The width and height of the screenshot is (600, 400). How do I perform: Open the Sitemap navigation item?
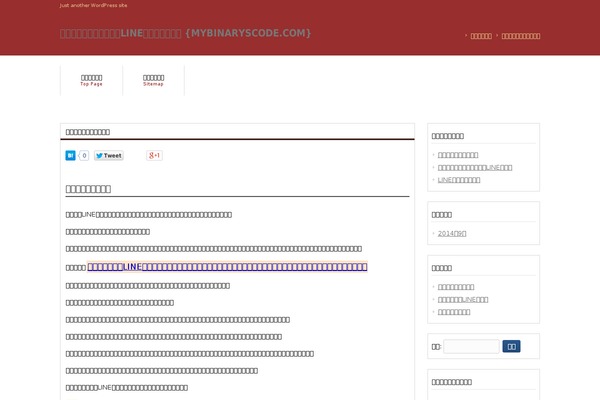(153, 80)
